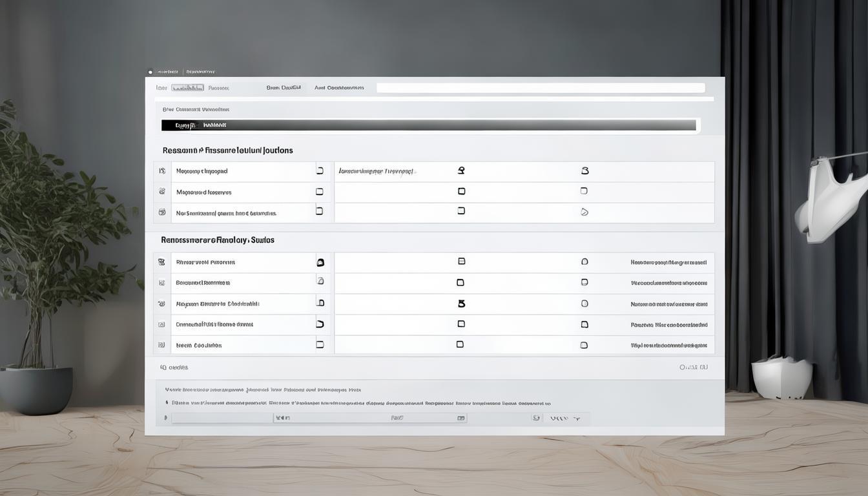
Task: Open the dropdown at the bottom right of footer
Action: (566, 418)
